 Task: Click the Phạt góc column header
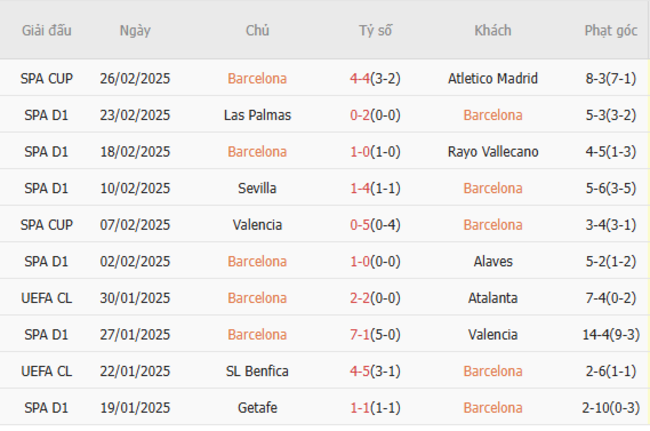pos(611,31)
